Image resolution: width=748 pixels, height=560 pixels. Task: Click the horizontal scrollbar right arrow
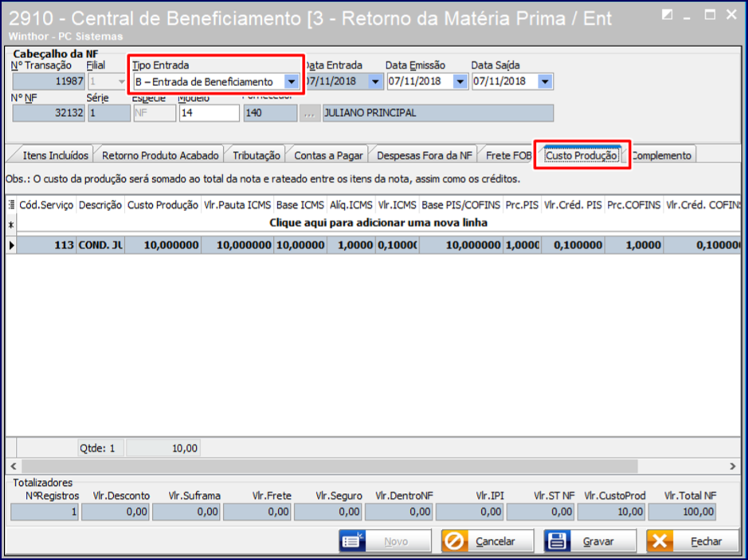click(733, 466)
